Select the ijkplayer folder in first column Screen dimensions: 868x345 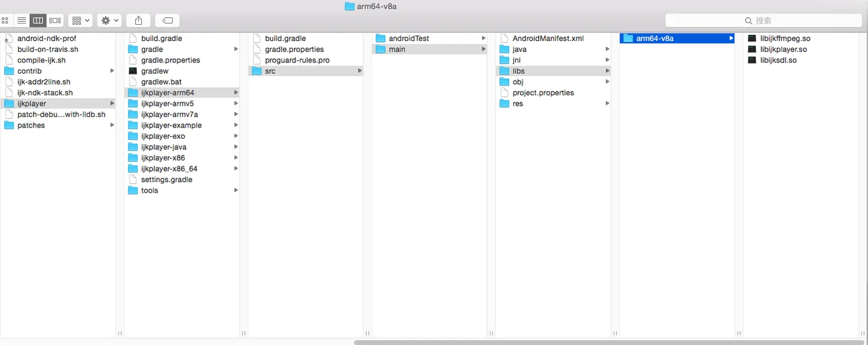point(58,103)
